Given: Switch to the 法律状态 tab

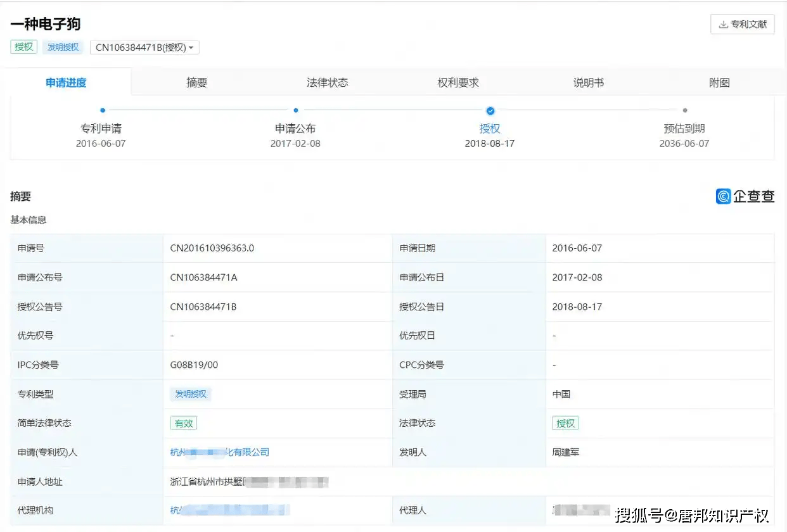Looking at the screenshot, I should [327, 82].
